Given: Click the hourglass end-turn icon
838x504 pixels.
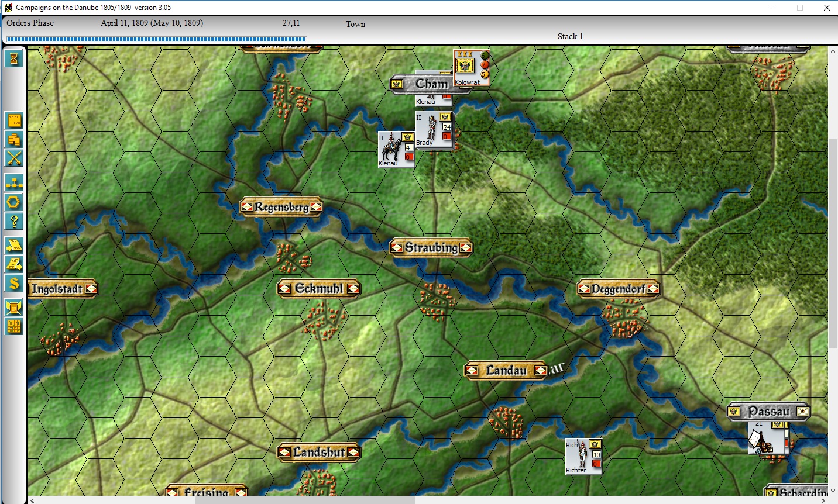Looking at the screenshot, I should coord(14,58).
